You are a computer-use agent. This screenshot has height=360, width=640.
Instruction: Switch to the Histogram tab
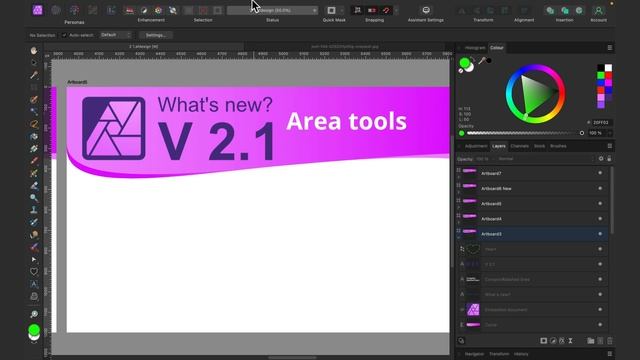[475, 48]
